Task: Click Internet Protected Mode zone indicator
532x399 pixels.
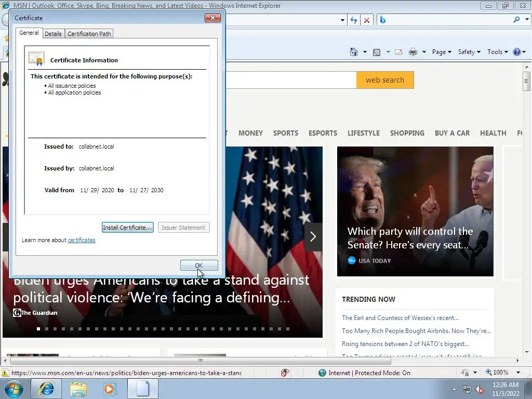Action: click(364, 373)
